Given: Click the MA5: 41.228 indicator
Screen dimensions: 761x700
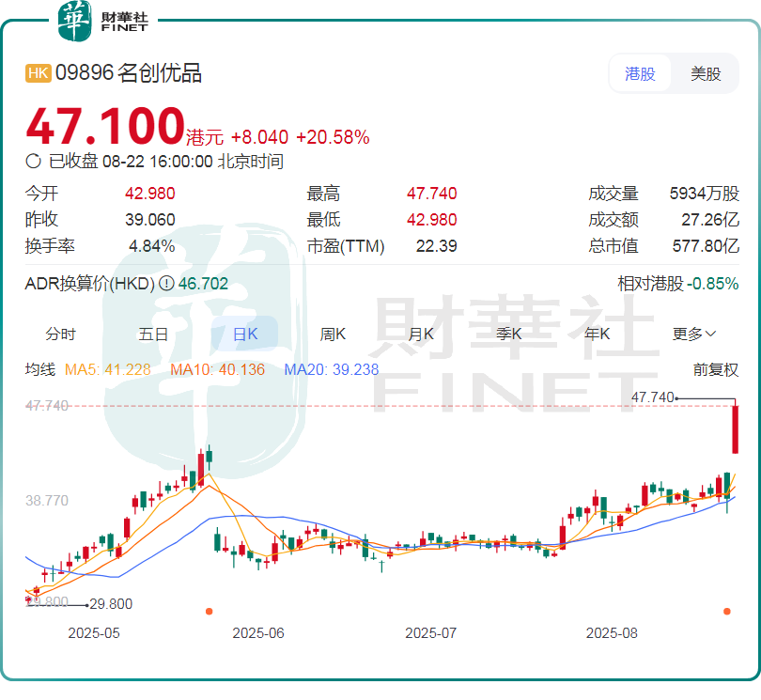Looking at the screenshot, I should coord(108,369).
